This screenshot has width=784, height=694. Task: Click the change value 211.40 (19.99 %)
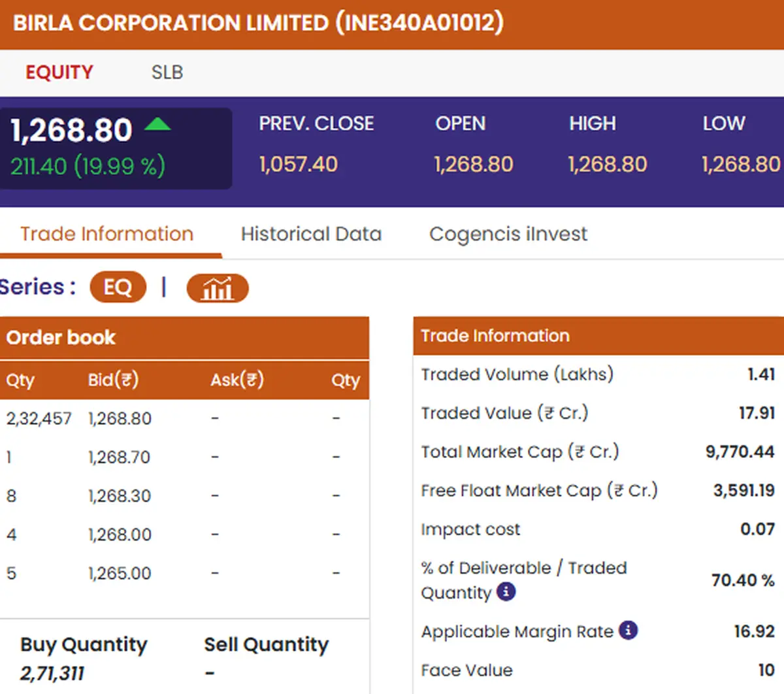point(88,167)
